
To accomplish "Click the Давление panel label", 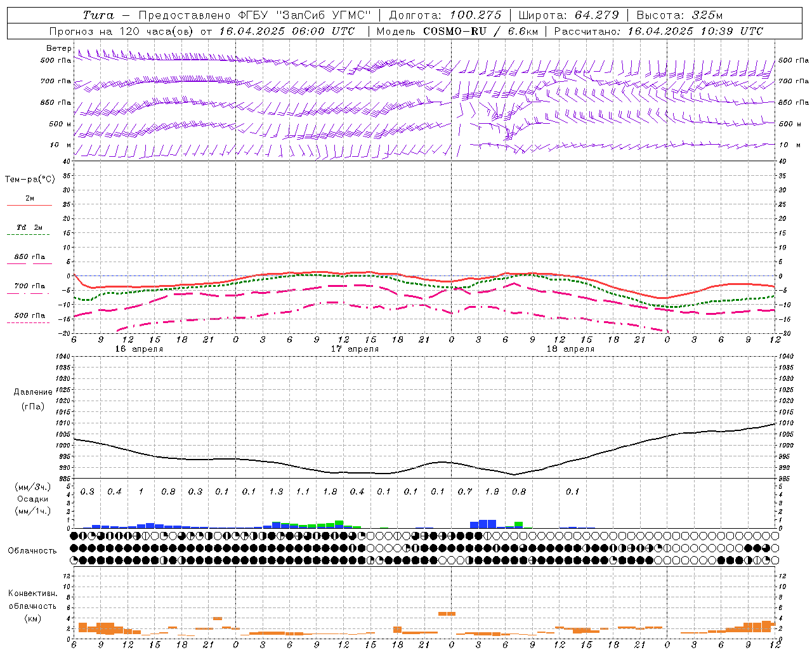I will click(33, 392).
